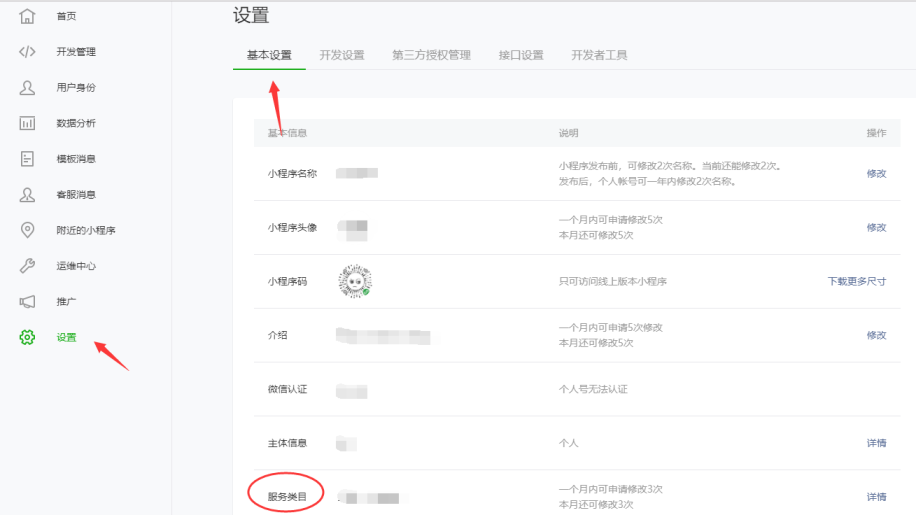The image size is (916, 515).
Task: Click the 开发管理 code brackets icon
Action: [28, 52]
